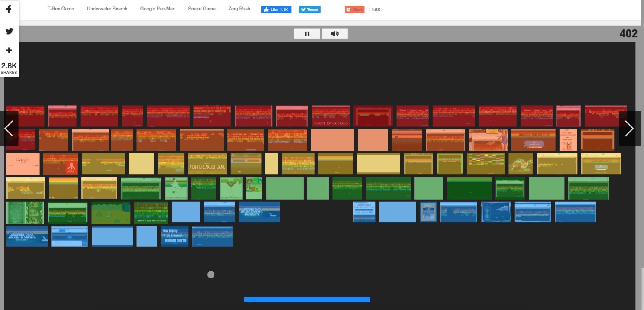Click the 1.6K share count bubble
The width and height of the screenshot is (644, 310).
[x=376, y=10]
